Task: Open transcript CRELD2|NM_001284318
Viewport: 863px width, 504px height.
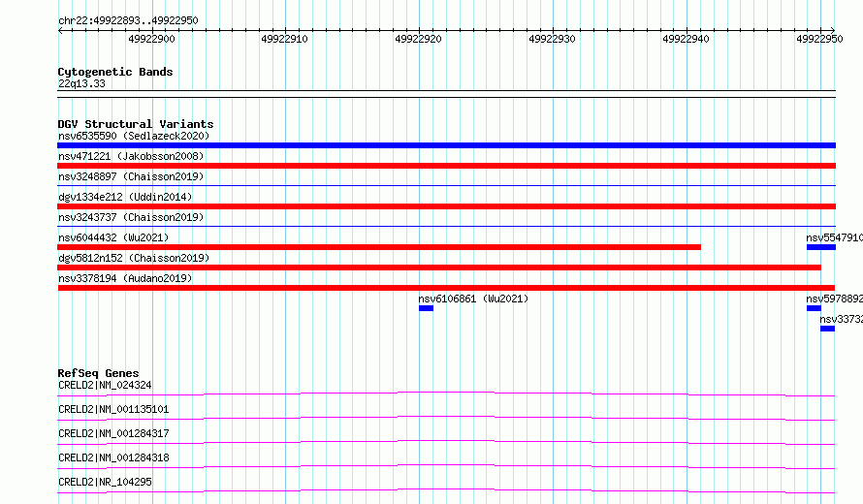Action: click(113, 457)
